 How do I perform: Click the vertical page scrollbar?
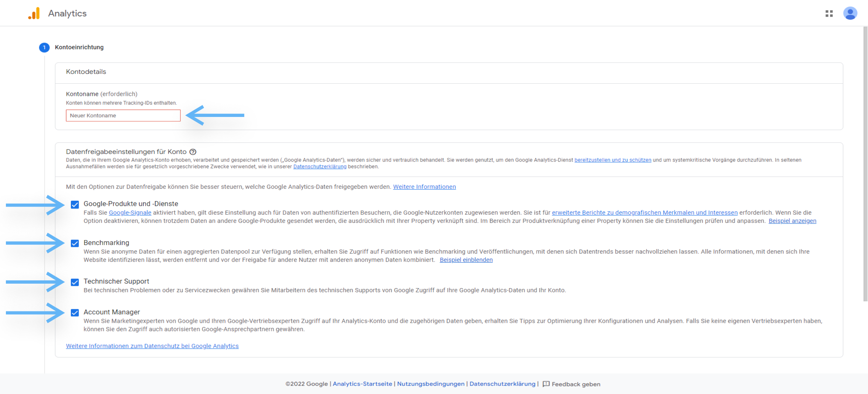865,164
